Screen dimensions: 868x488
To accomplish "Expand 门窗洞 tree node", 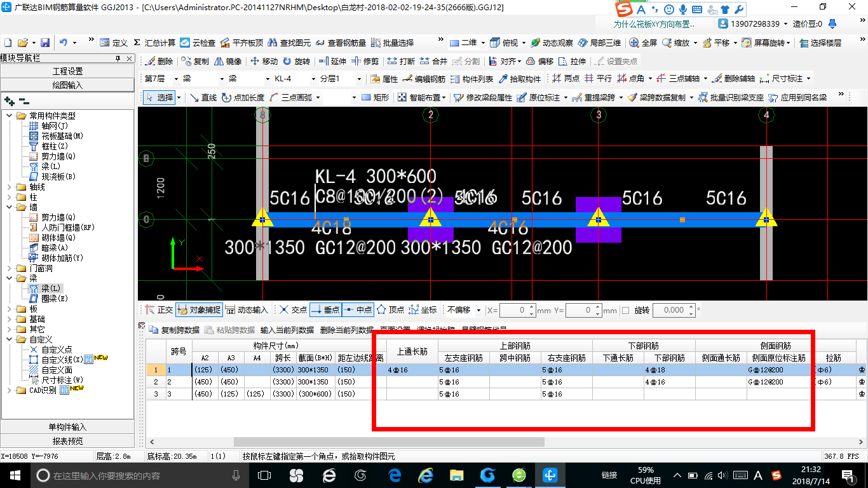I will point(9,268).
